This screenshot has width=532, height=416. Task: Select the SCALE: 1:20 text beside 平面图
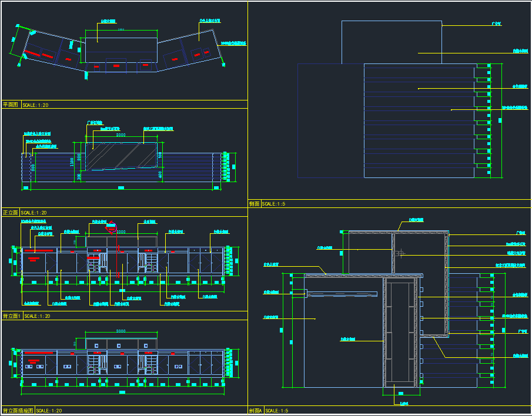[35, 105]
